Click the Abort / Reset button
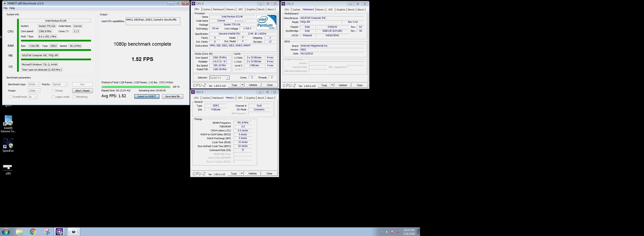Viewport: 644px width, 236px height. click(82, 91)
